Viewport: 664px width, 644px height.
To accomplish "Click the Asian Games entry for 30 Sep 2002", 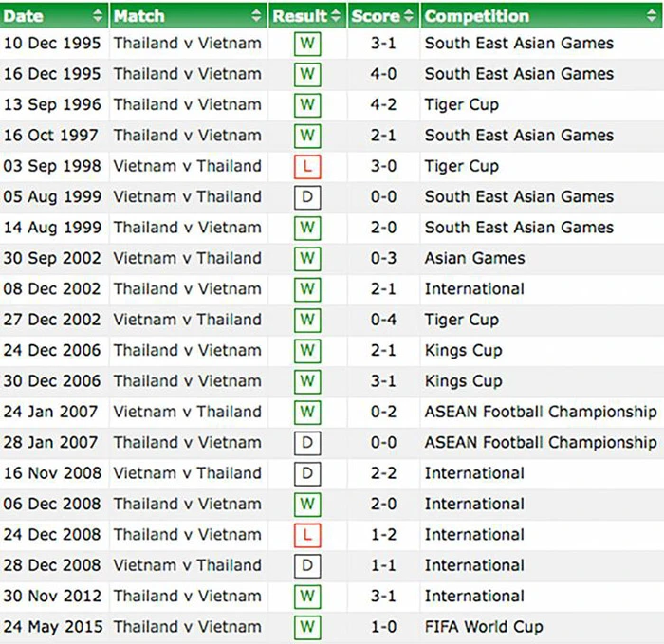I will pyautogui.click(x=474, y=258).
